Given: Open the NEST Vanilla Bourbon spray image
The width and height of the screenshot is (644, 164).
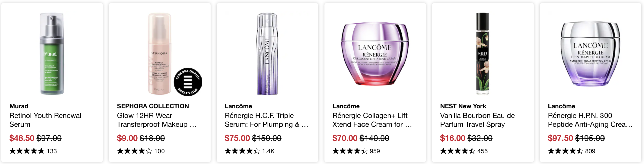Looking at the screenshot, I should (x=482, y=54).
